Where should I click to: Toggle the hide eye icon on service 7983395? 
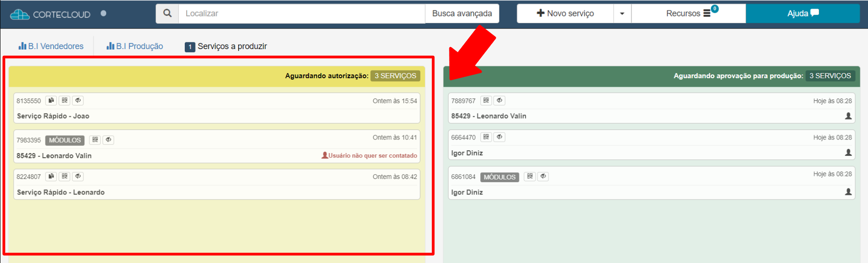[x=108, y=140]
